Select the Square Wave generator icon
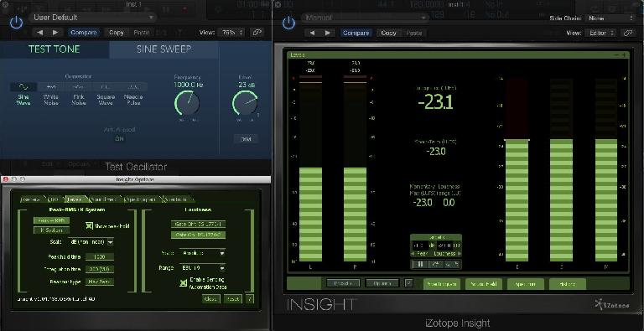The image size is (644, 331). pos(106,87)
